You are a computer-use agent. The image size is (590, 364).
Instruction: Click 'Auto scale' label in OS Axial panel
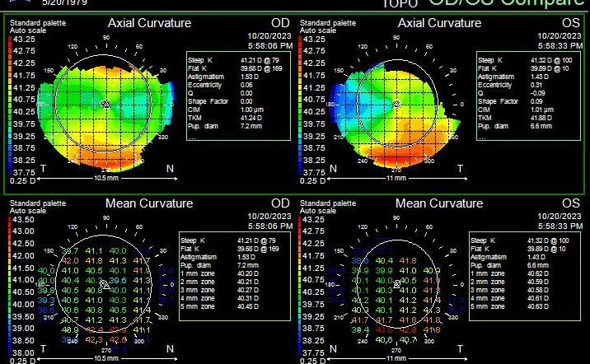point(318,30)
